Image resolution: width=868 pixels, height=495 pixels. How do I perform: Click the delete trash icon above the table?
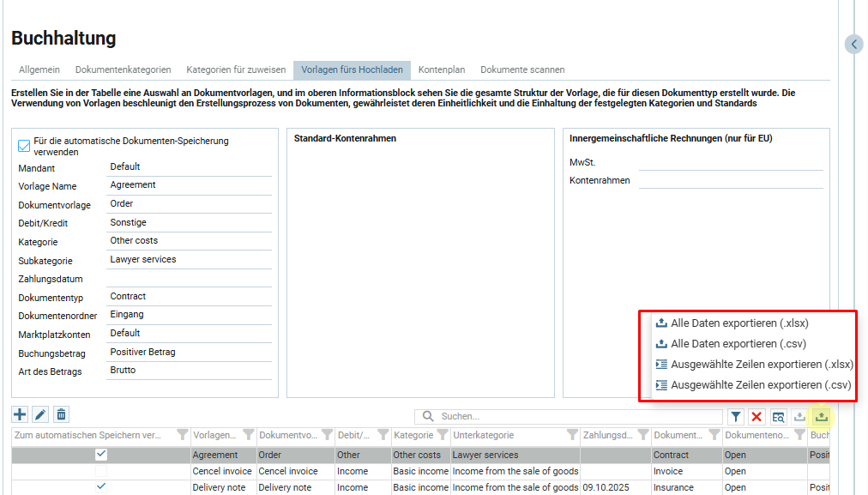coord(61,415)
